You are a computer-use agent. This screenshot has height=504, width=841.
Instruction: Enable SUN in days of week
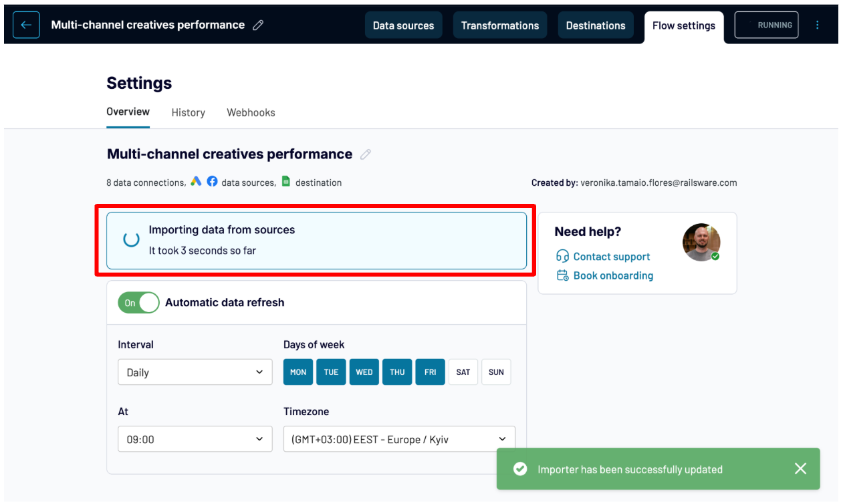496,372
